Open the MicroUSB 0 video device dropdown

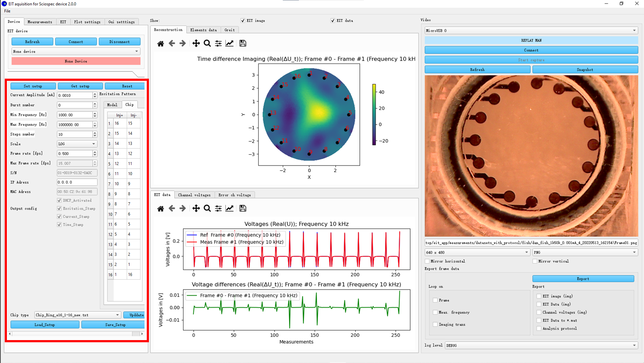point(531,31)
